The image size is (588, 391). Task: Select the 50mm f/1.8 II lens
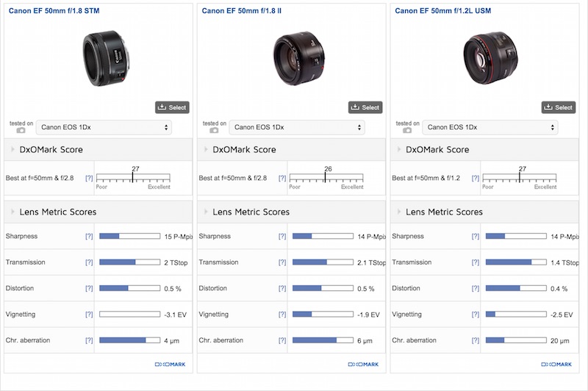point(365,107)
